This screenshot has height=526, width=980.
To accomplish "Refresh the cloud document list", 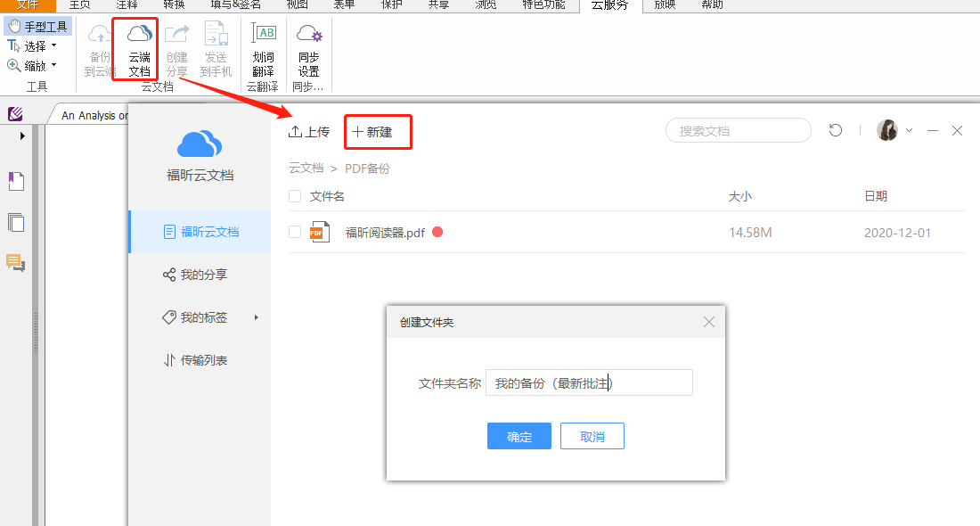I will click(835, 130).
